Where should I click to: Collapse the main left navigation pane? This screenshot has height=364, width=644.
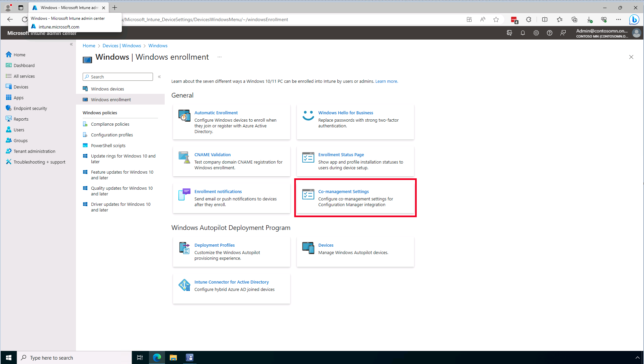click(x=71, y=44)
